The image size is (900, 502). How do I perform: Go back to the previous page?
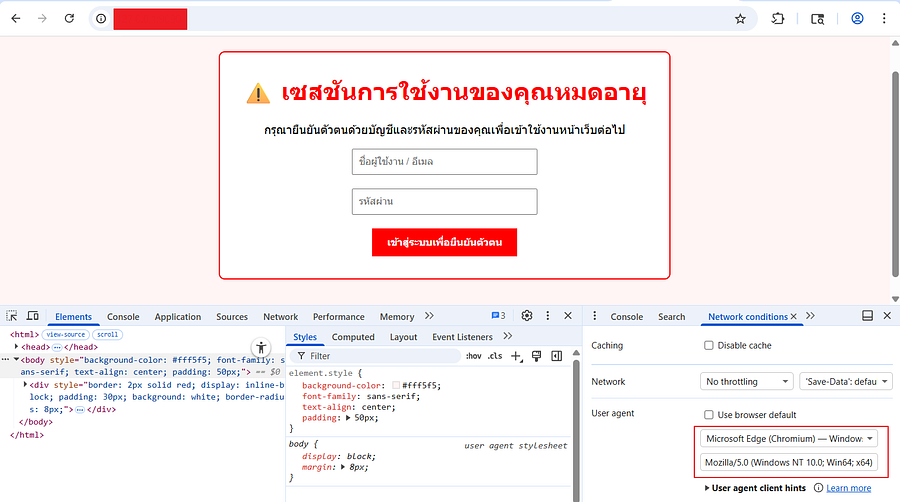[15, 18]
